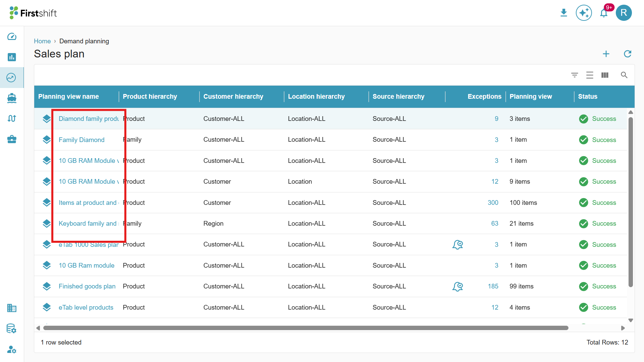The width and height of the screenshot is (644, 362).
Task: Sort by Exceptions column header
Action: (x=485, y=96)
